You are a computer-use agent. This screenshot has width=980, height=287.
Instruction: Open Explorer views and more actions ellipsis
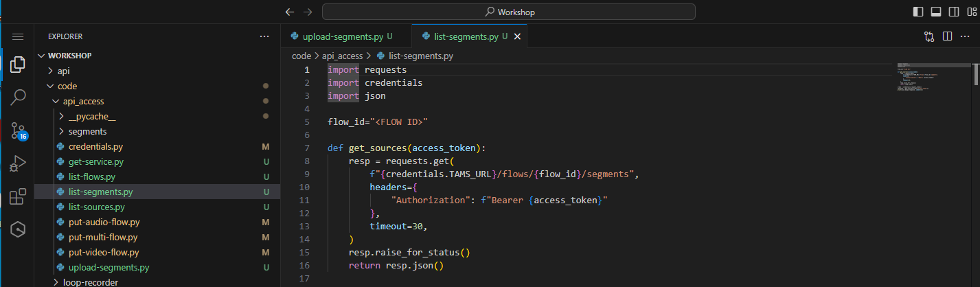click(264, 36)
